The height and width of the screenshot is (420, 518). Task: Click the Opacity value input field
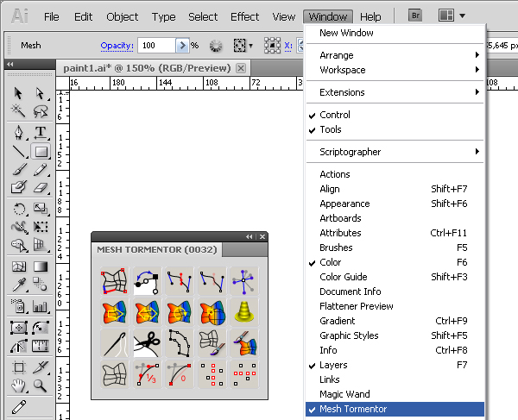156,46
